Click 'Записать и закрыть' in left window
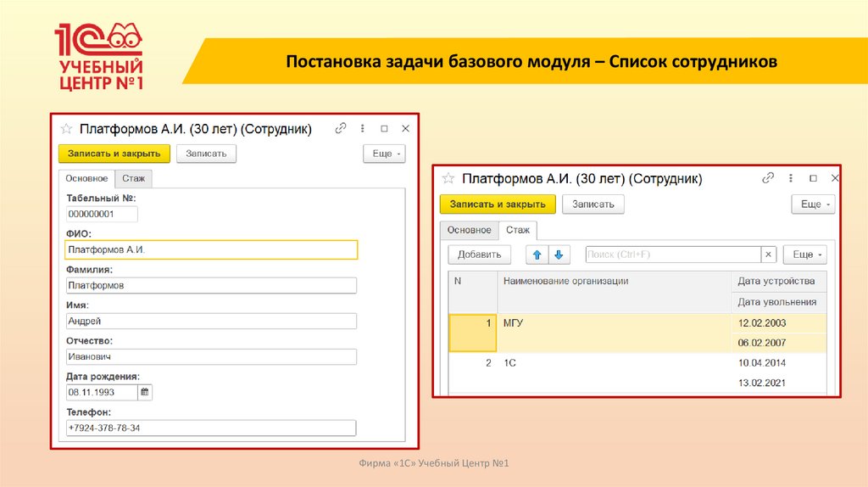 point(114,154)
